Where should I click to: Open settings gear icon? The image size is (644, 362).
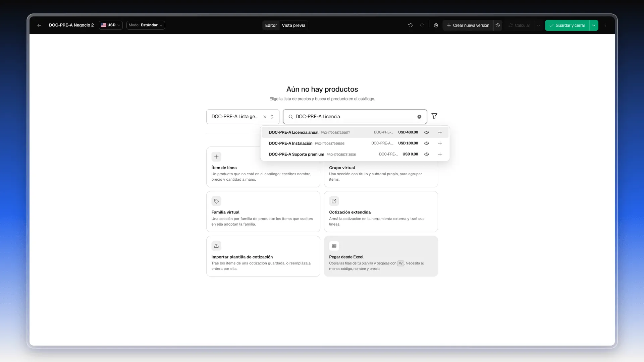(x=436, y=25)
